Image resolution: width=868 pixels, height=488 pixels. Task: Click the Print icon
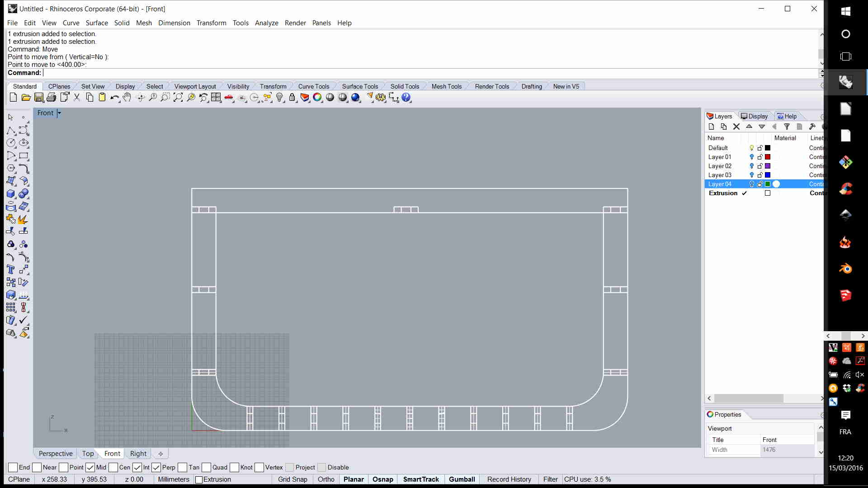(x=52, y=98)
